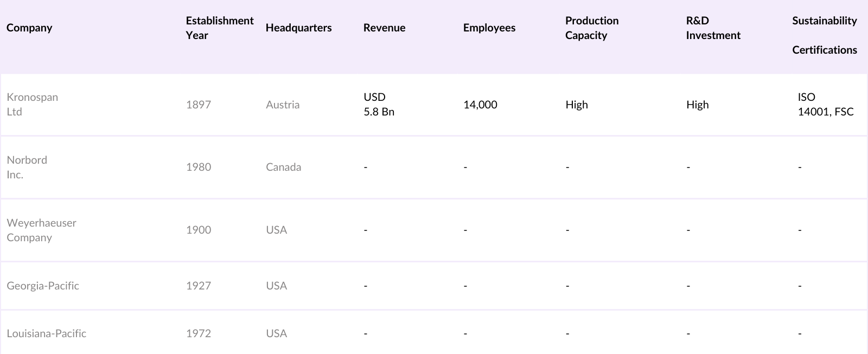The width and height of the screenshot is (868, 354).
Task: Click Austria in the Headquarters column
Action: [283, 105]
